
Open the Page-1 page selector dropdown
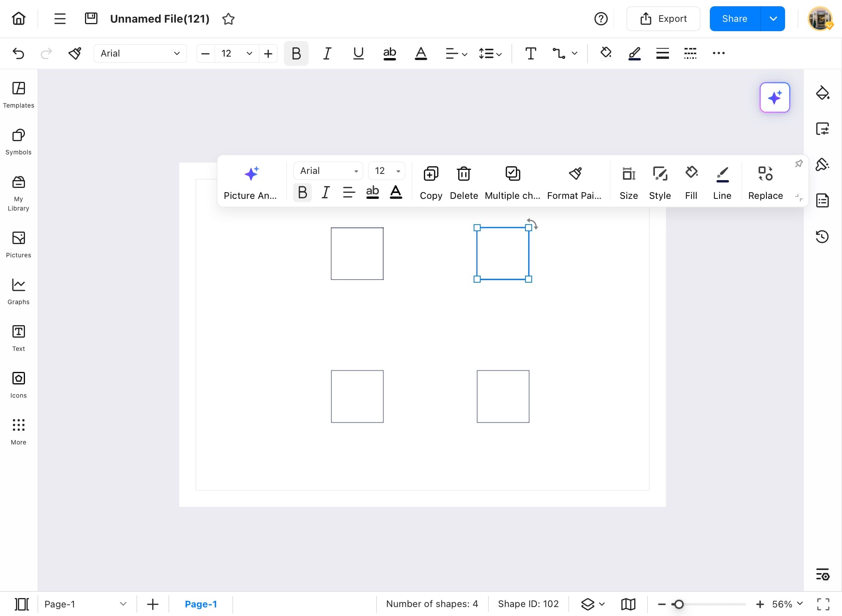click(123, 604)
